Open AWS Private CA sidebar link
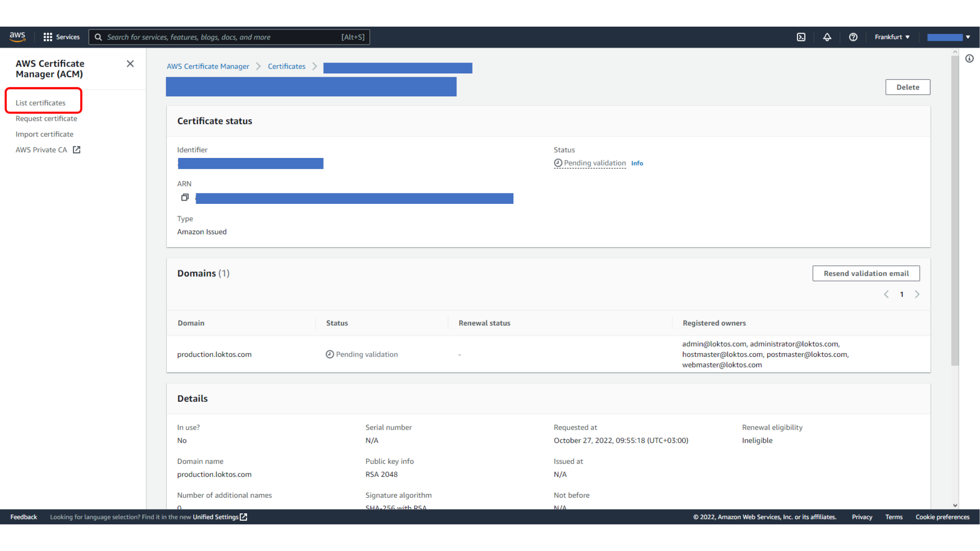Image resolution: width=980 pixels, height=551 pixels. pos(41,150)
